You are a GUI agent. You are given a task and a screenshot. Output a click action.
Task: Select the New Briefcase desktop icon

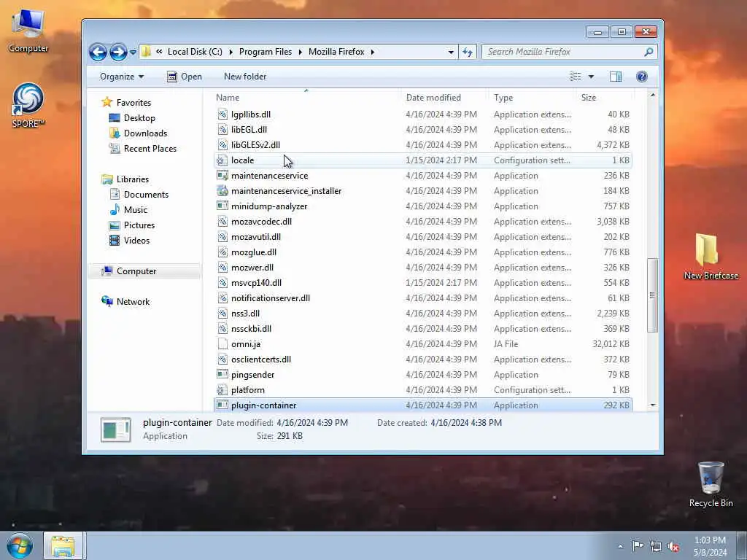tap(711, 257)
